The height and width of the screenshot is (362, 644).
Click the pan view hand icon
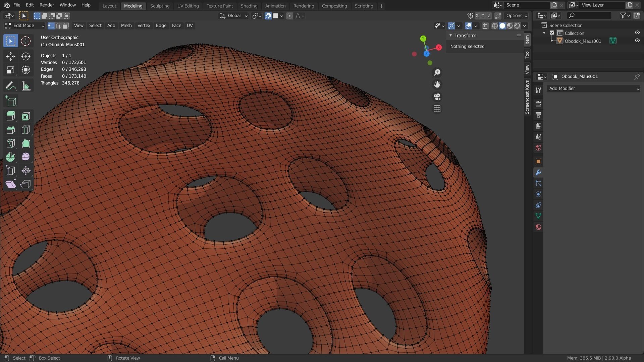[x=437, y=84]
